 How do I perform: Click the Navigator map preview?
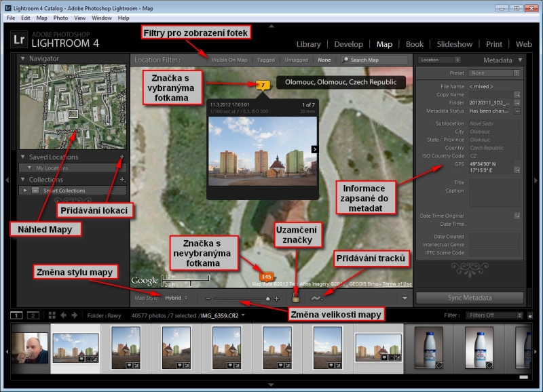click(73, 107)
